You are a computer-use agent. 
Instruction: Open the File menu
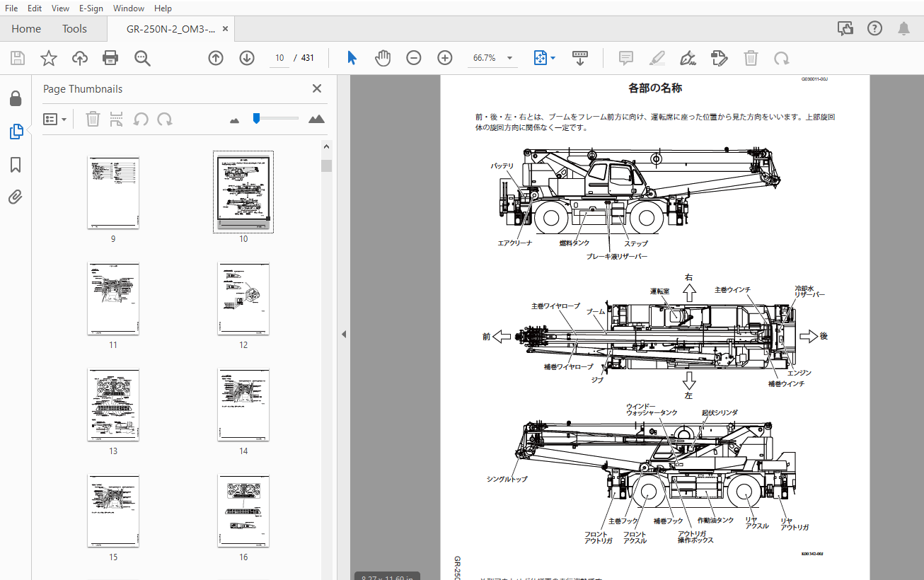tap(11, 8)
